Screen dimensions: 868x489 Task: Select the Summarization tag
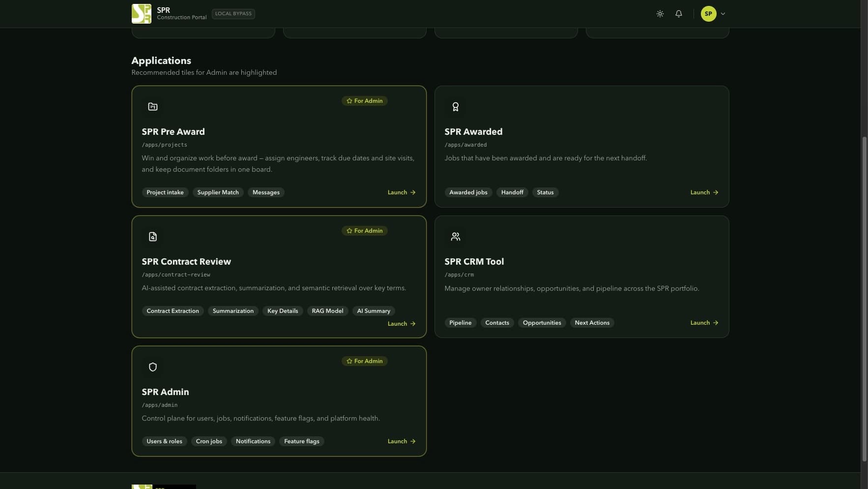coord(233,311)
